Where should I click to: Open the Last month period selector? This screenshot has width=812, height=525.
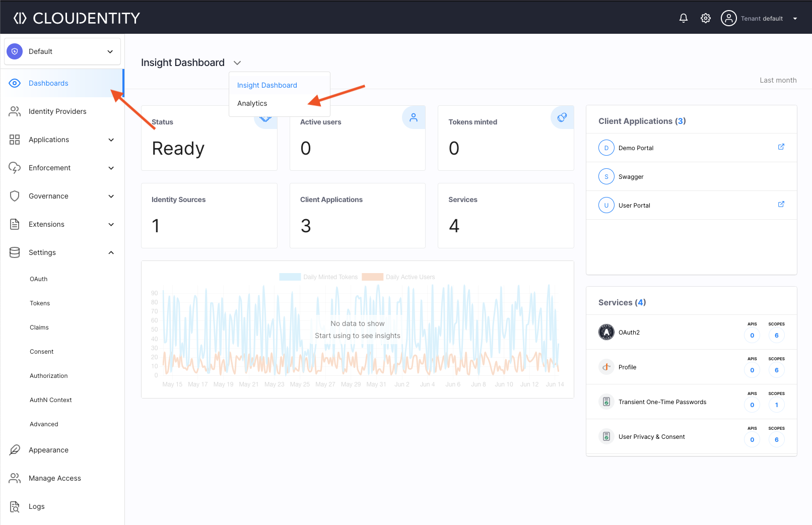pos(778,80)
